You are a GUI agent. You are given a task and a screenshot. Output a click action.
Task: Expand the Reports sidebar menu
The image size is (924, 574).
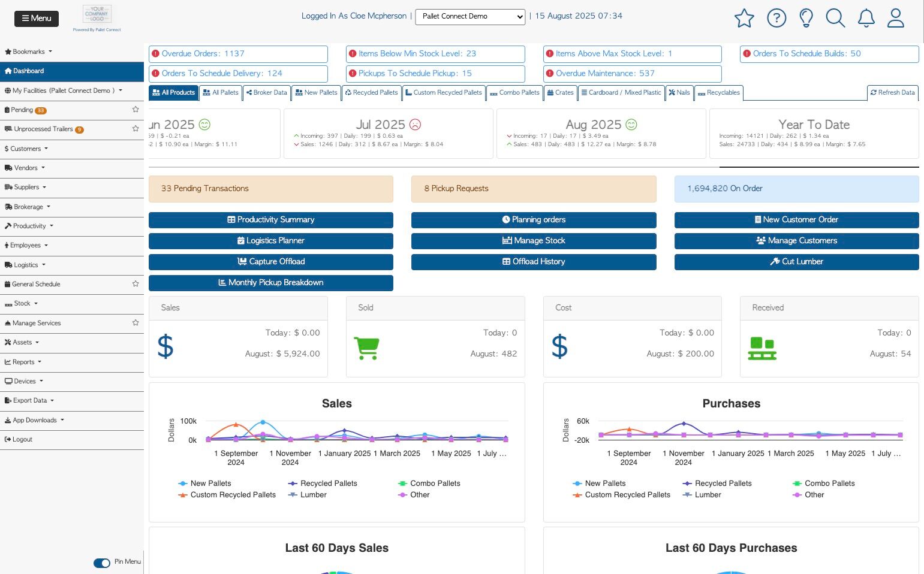pos(23,362)
